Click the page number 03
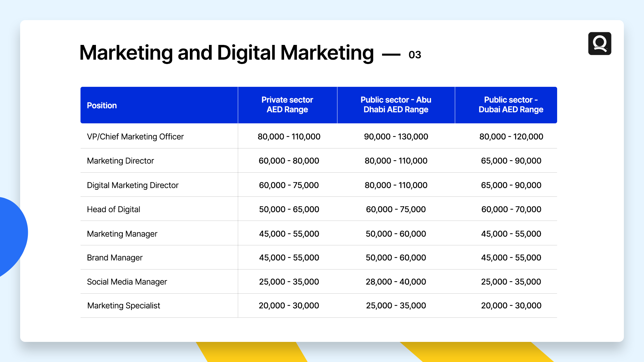This screenshot has height=362, width=644. pos(415,55)
